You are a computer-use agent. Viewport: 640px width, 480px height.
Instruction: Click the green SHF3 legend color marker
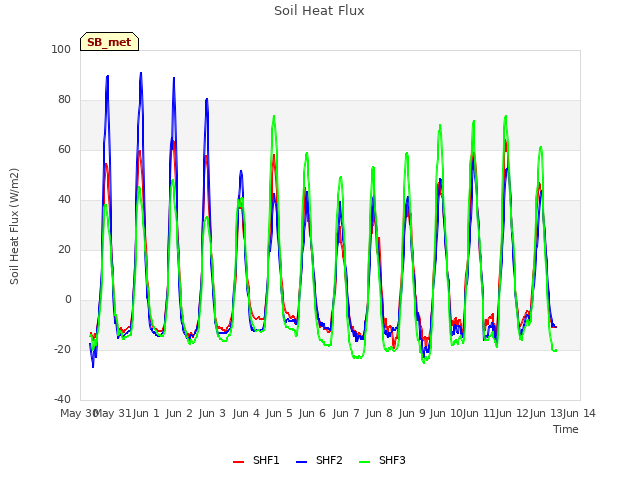click(x=364, y=462)
